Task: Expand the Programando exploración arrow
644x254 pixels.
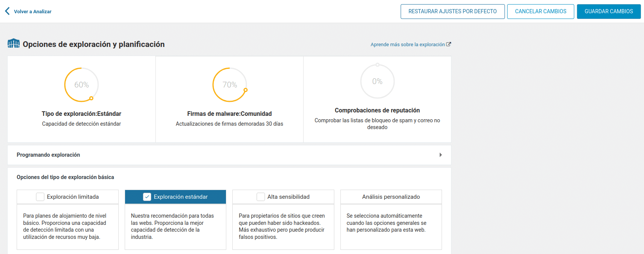Action: click(440, 155)
